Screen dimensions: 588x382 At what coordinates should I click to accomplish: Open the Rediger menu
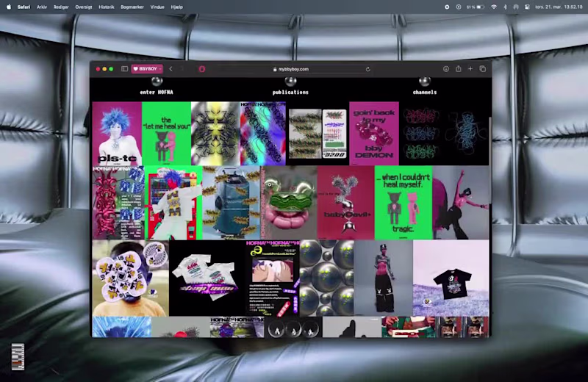61,7
